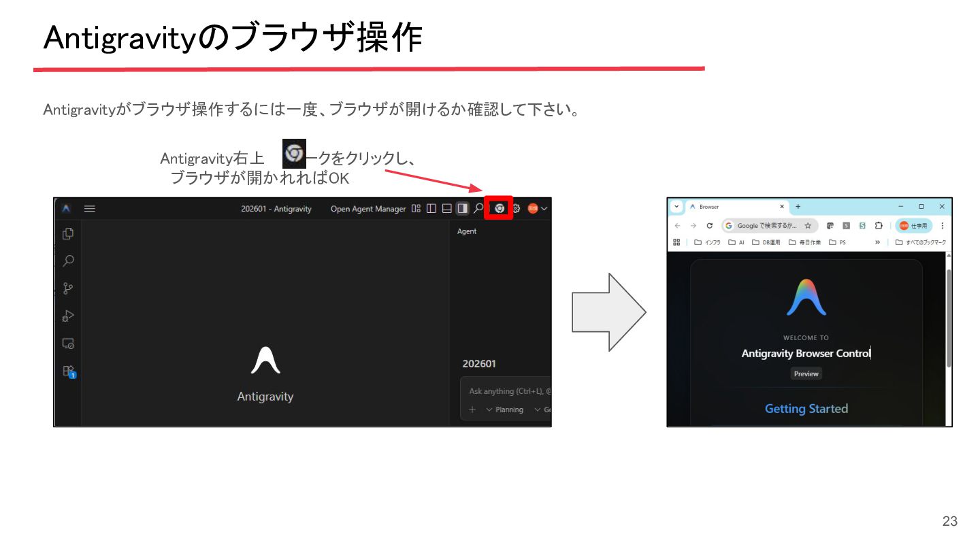Open the Chrome browser icon in Antigravity toolbar
The height and width of the screenshot is (551, 980).
(x=500, y=209)
